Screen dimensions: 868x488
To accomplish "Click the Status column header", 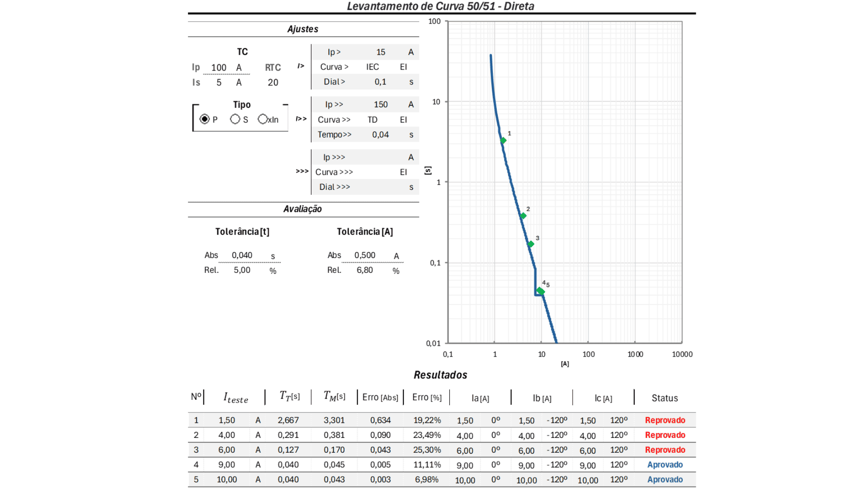I will click(x=665, y=398).
